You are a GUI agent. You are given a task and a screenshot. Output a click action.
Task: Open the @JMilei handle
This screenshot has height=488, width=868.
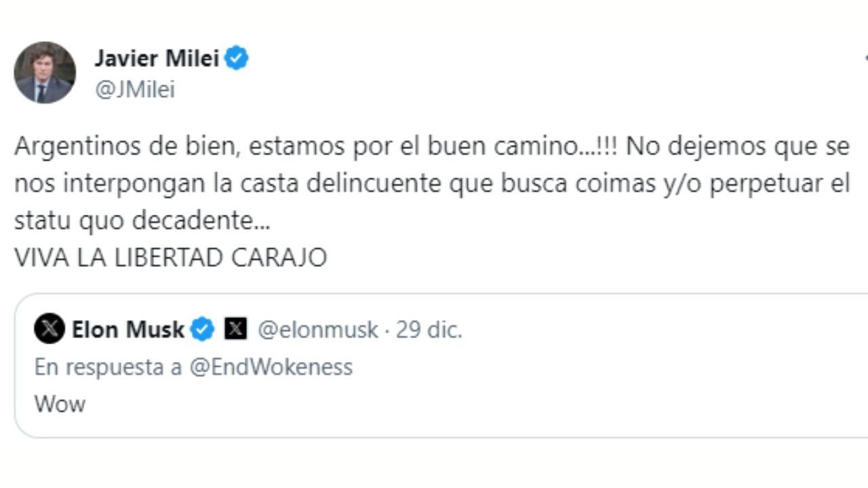tap(136, 89)
